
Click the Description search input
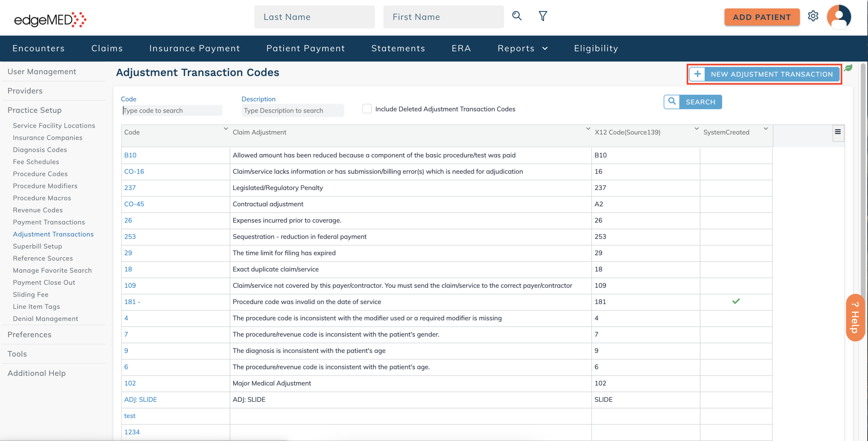click(292, 111)
